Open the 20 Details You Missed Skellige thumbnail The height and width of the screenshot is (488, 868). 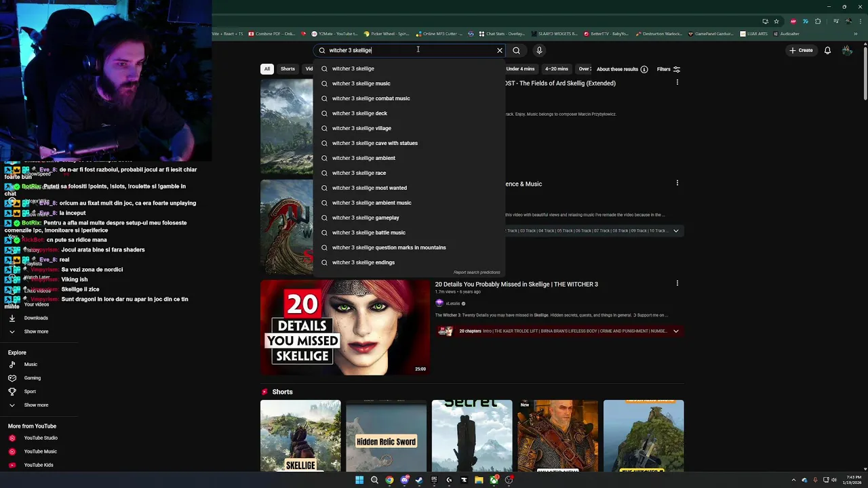pyautogui.click(x=345, y=327)
